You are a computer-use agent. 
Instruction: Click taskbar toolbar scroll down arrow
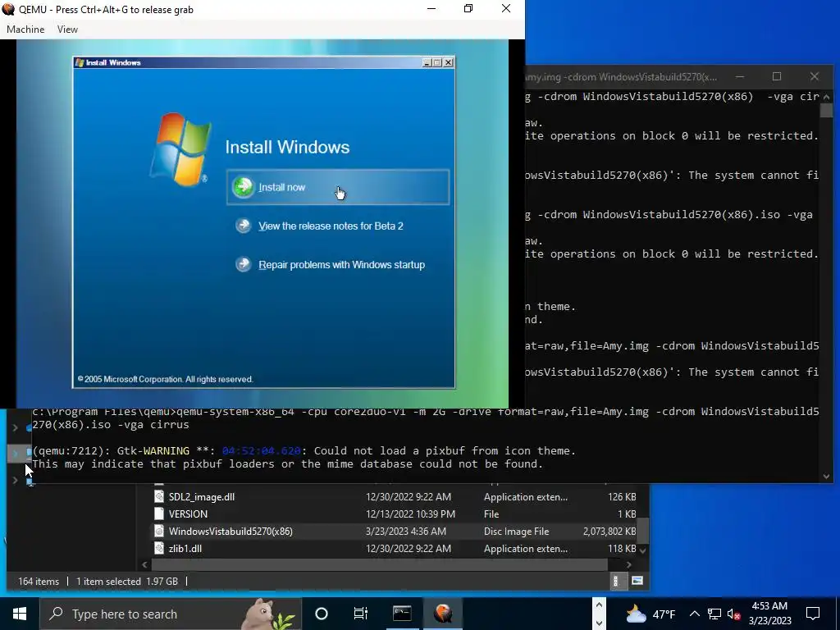tap(599, 623)
